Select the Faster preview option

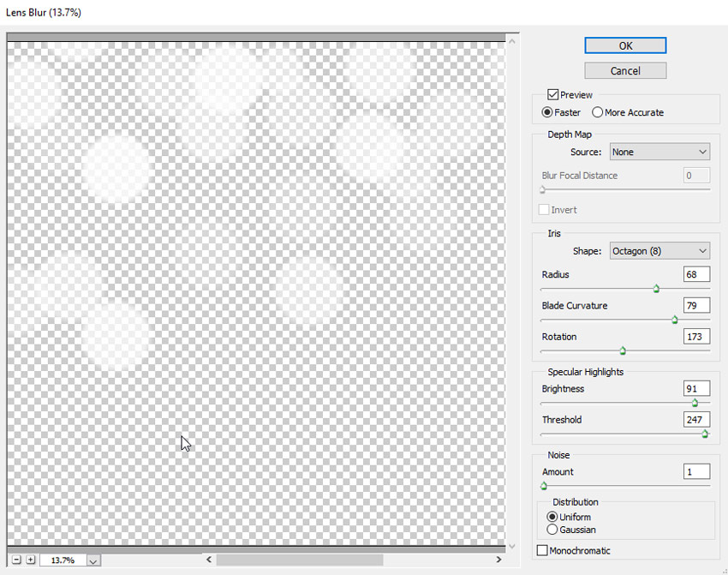(547, 112)
